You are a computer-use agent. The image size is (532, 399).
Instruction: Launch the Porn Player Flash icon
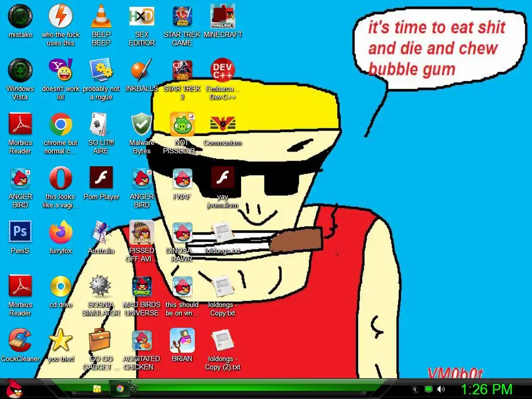point(101,179)
